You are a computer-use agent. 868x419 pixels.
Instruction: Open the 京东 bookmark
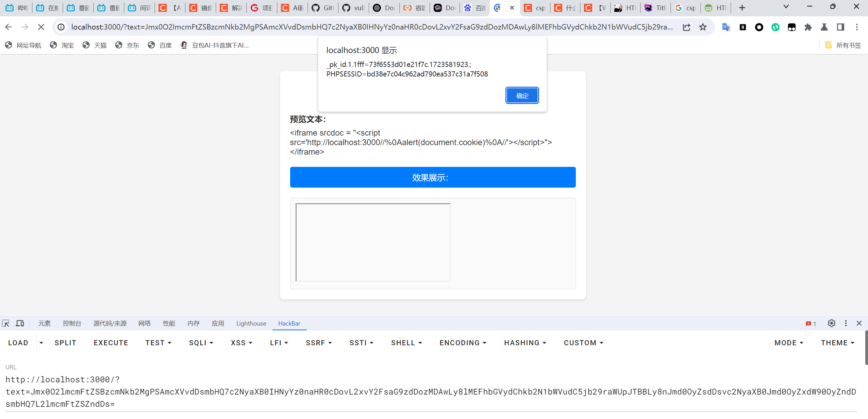127,45
